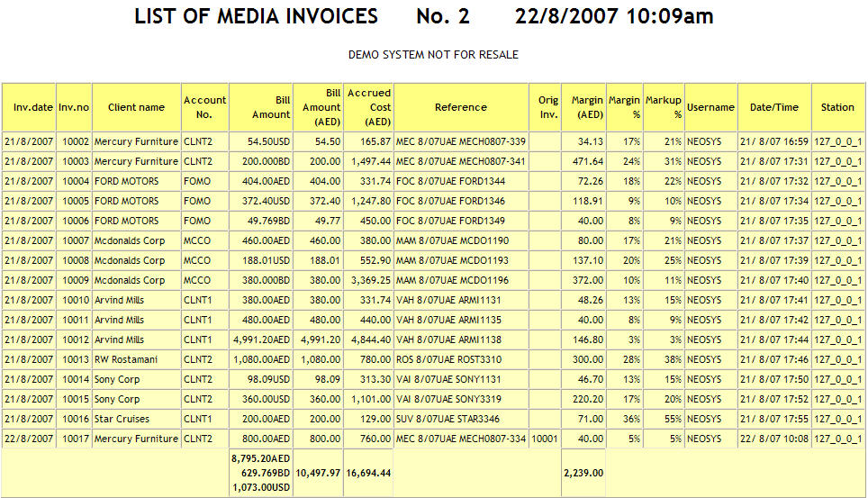Click original invoice 10001 cell
This screenshot has height=498, width=868.
point(546,439)
